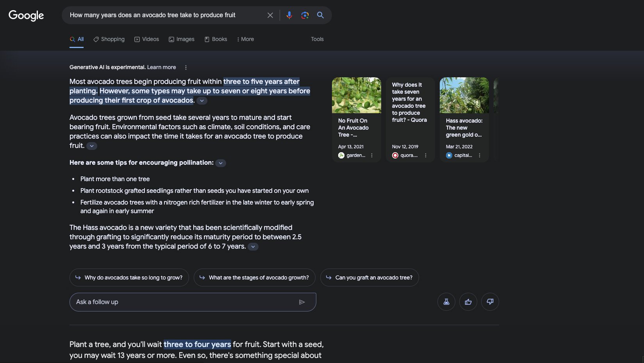644x363 pixels.
Task: Click the 'Nov 12, 2019' date on Quora card
Action: point(405,147)
